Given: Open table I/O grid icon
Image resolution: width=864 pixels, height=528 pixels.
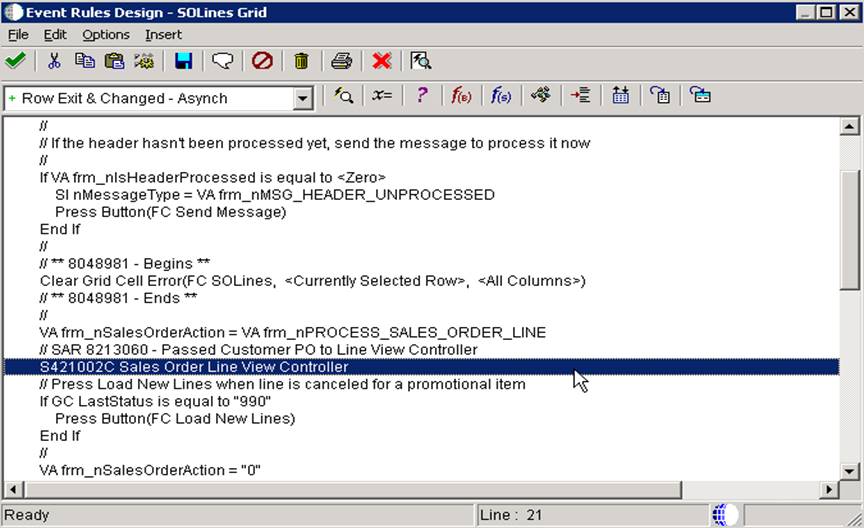Looking at the screenshot, I should coord(620,95).
